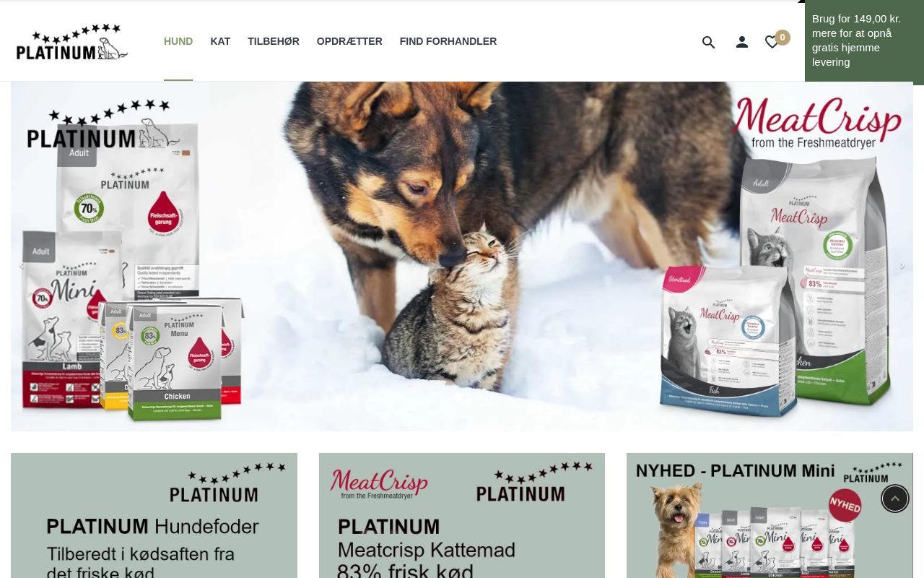Viewport: 924px width, 578px height.
Task: Click the Platinum Hundefoder promo tile
Action: click(x=154, y=515)
